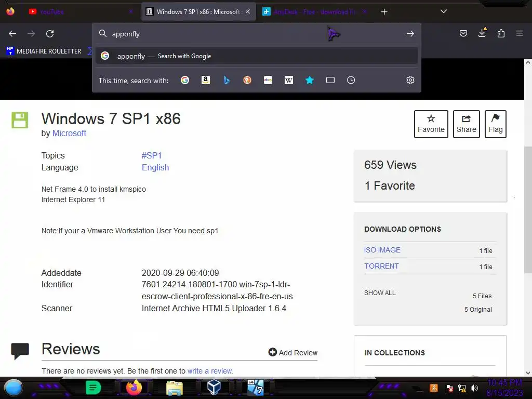Search this time with Amazon

point(206,80)
